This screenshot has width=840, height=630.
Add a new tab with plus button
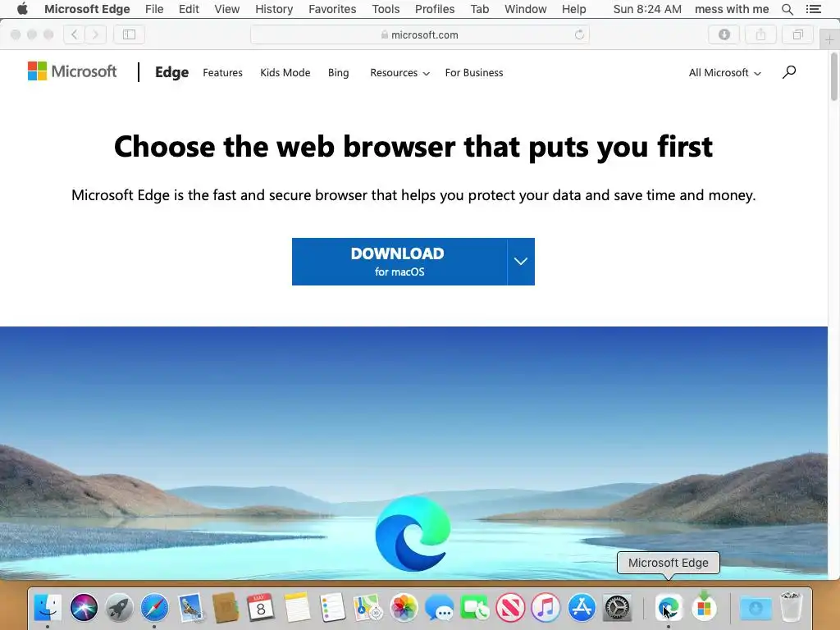point(829,39)
